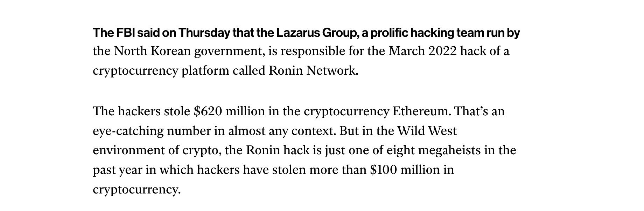Click the bold word "FBI"
This screenshot has width=644, height=211.
point(124,33)
